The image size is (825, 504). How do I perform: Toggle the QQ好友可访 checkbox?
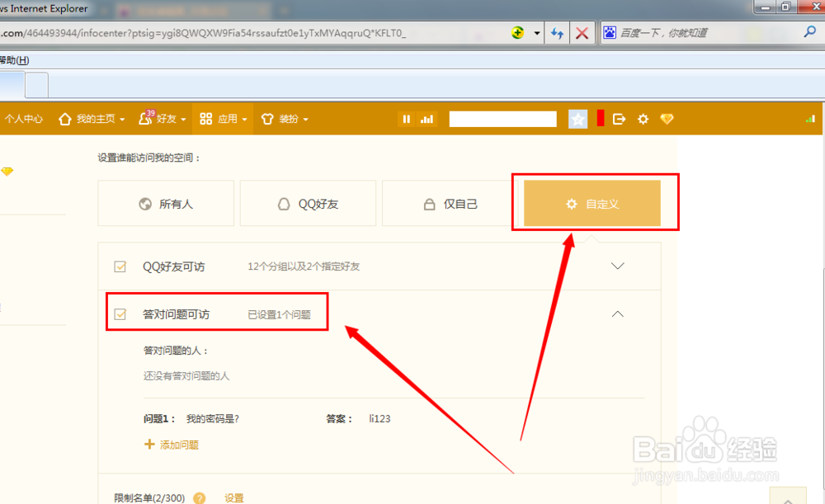tap(120, 266)
